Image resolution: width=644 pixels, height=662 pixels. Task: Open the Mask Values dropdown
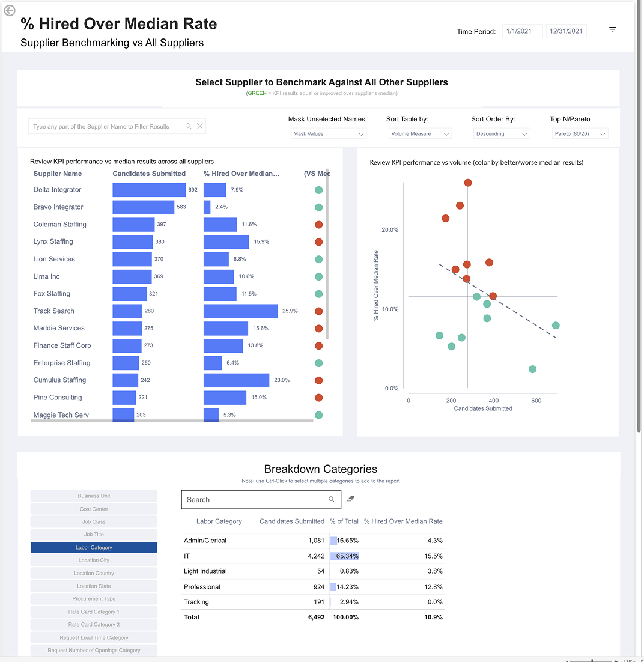click(x=329, y=134)
